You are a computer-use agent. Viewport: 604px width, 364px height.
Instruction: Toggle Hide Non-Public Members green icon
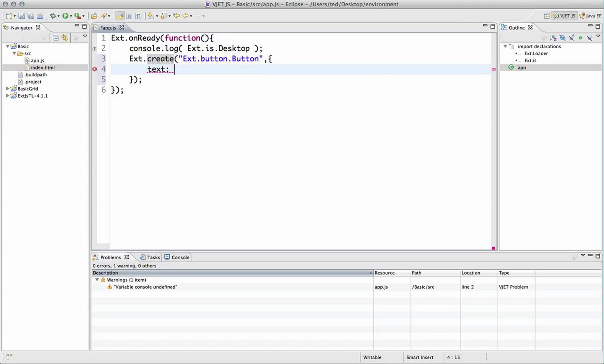[581, 38]
